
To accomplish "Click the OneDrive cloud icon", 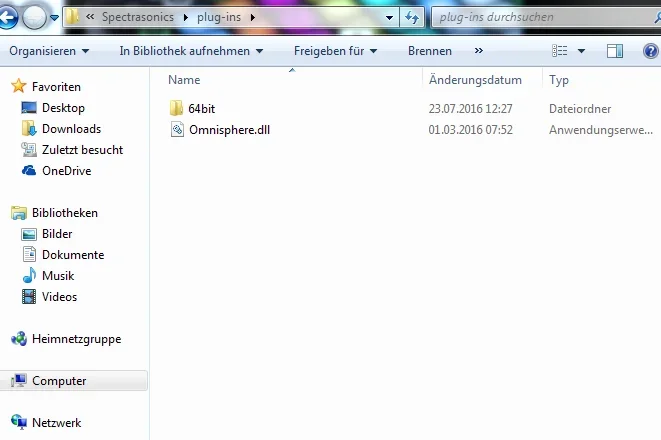I will pos(29,170).
